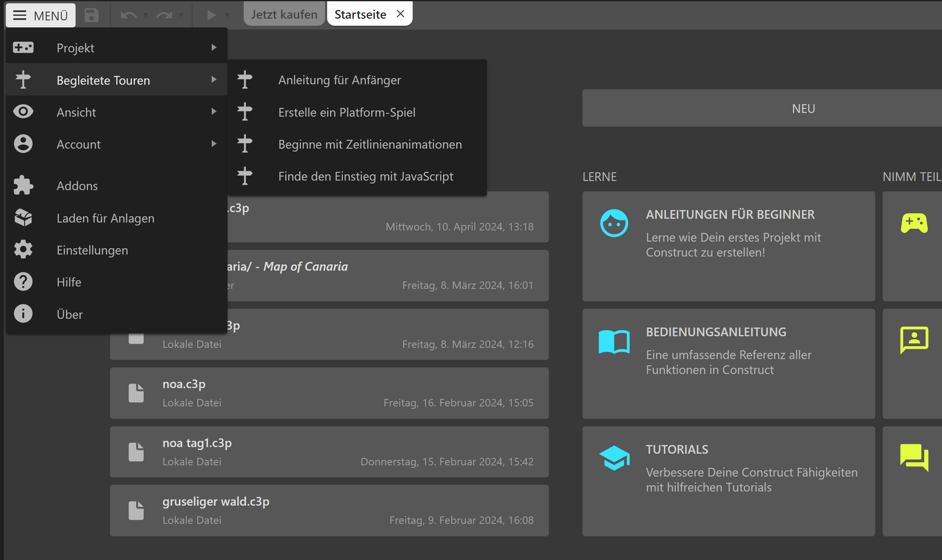Click the user avatar icon beside Account
The width and height of the screenshot is (942, 560).
(23, 144)
